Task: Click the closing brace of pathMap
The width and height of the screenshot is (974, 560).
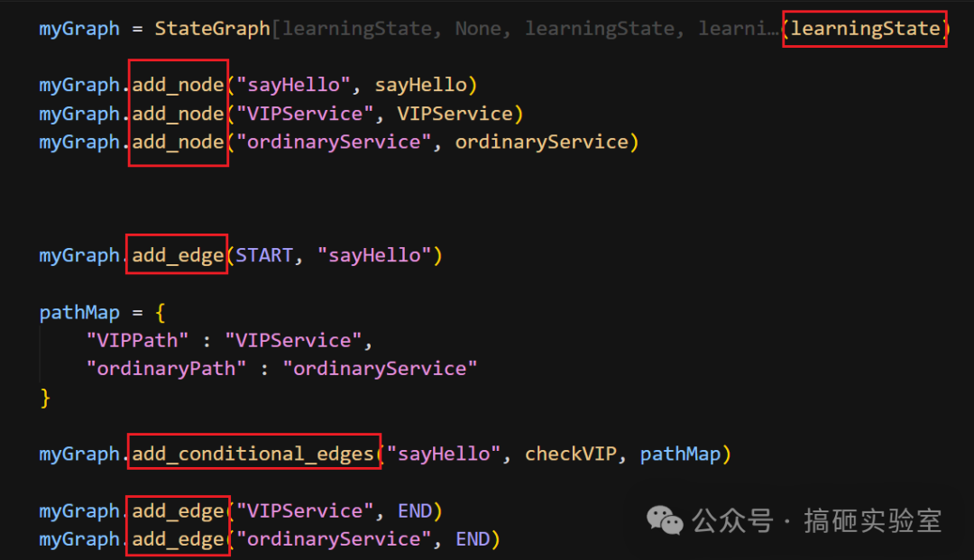Action: (45, 398)
